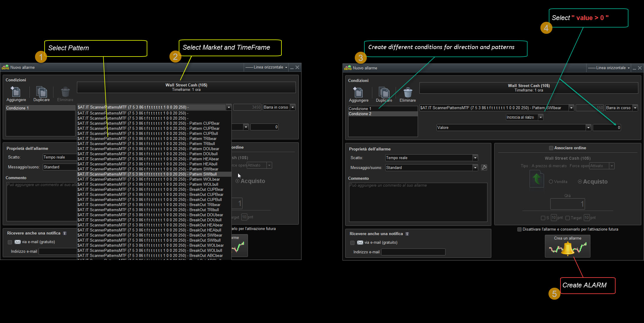Click Indirizzo e-mail field in left window
The width and height of the screenshot is (644, 323).
tap(58, 252)
